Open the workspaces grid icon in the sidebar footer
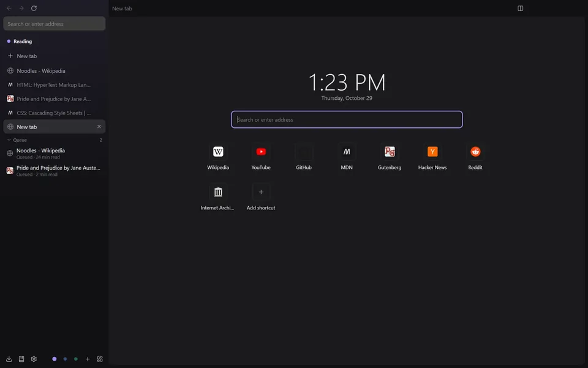 (x=100, y=359)
